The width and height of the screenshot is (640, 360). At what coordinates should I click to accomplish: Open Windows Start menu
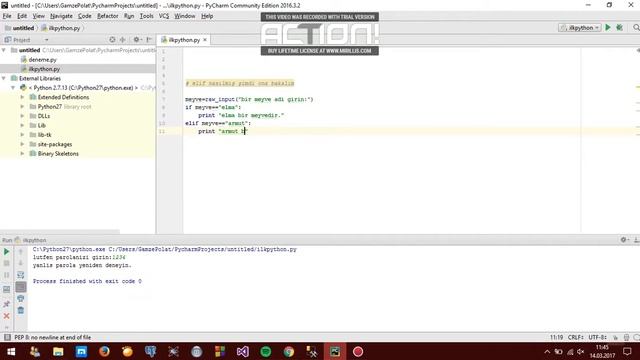coord(11,351)
